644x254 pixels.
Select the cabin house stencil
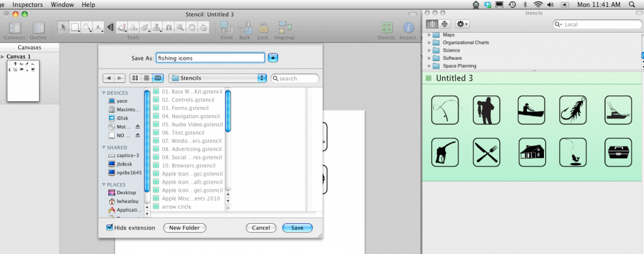pos(532,152)
